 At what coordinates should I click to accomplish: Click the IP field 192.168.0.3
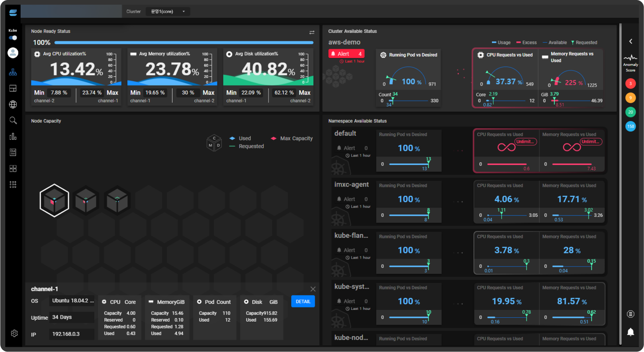click(72, 334)
